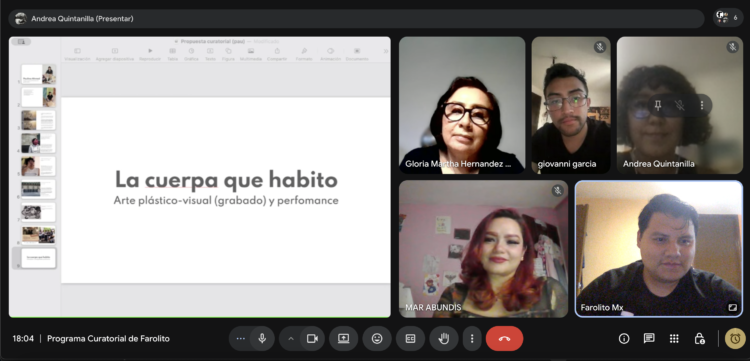Mute Andrea Quintanilla from the tile overlay
Image resolution: width=750 pixels, height=361 pixels.
[679, 105]
